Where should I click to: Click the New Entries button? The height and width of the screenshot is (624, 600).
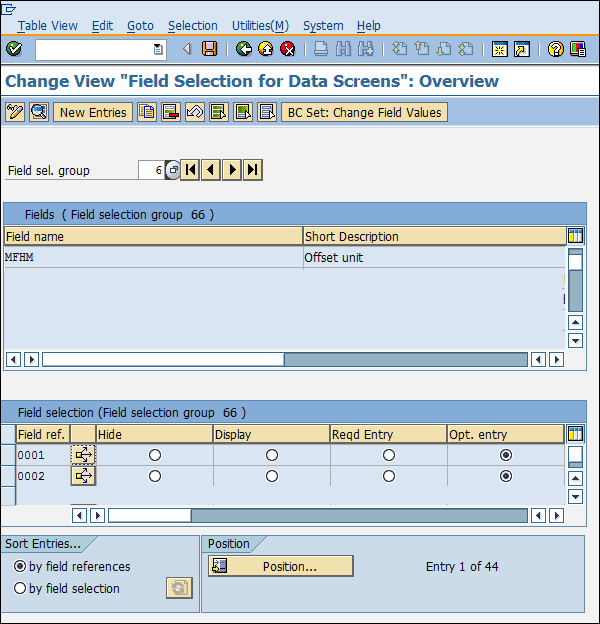pyautogui.click(x=93, y=112)
